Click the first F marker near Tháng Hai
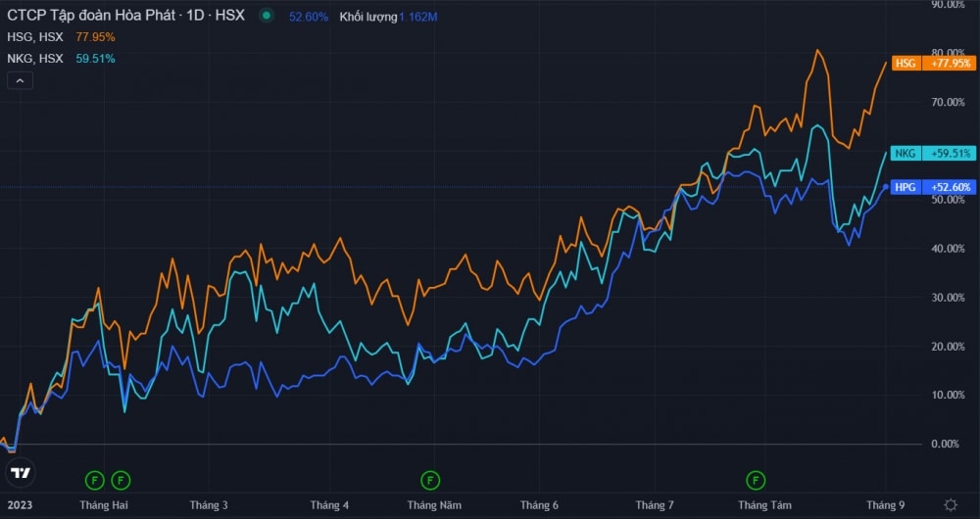 click(94, 480)
